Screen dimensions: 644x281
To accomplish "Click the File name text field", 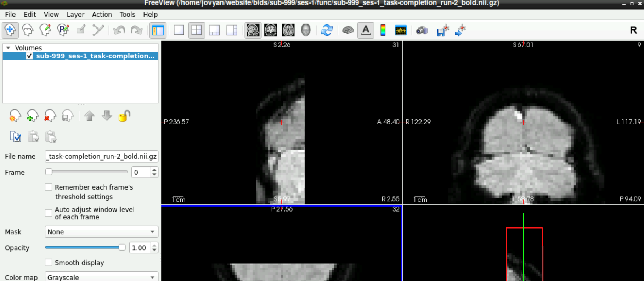I will click(101, 156).
